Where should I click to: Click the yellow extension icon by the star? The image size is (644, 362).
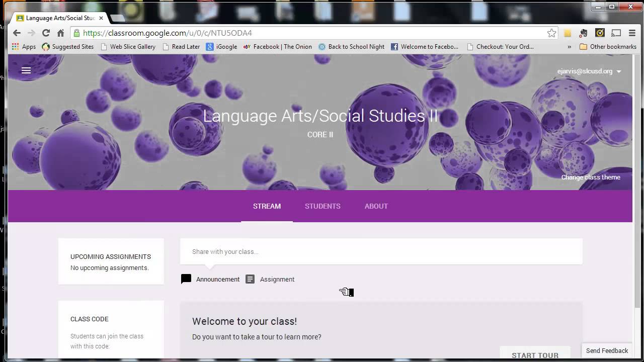click(568, 33)
